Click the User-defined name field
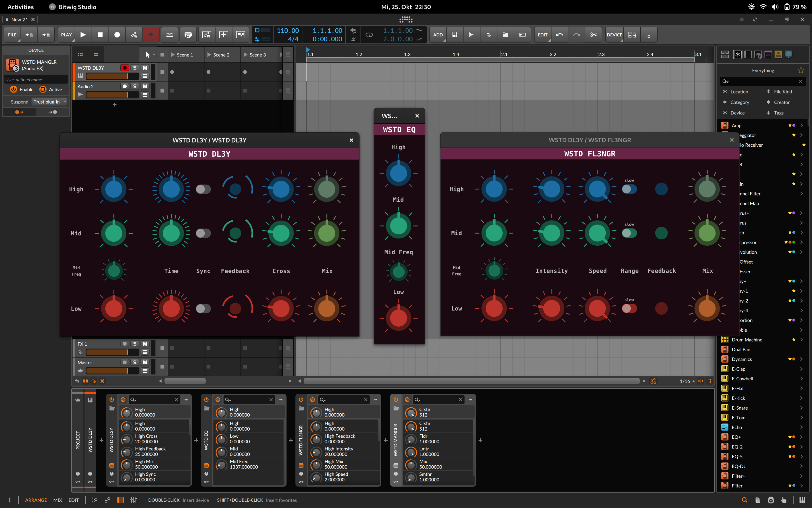The image size is (812, 508). tap(36, 80)
